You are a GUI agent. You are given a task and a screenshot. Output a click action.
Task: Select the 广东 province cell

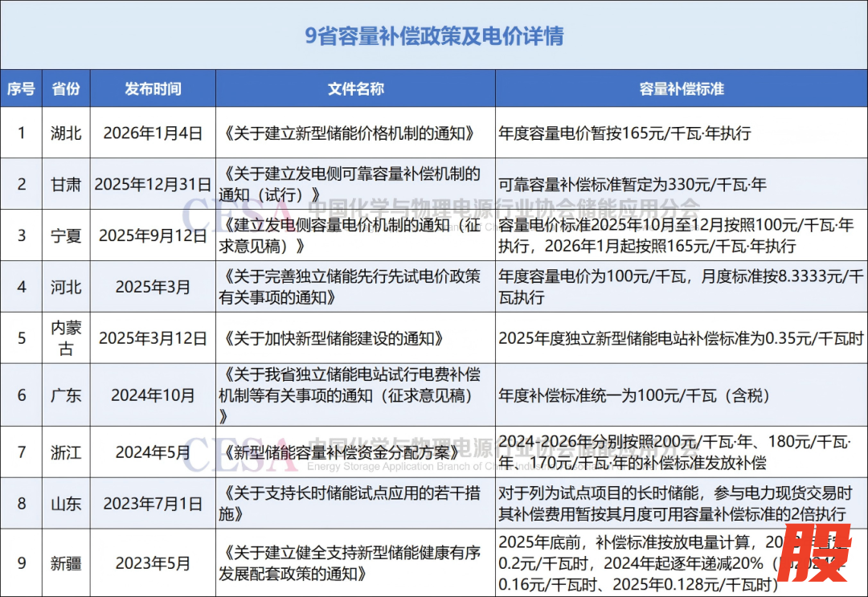pos(65,395)
